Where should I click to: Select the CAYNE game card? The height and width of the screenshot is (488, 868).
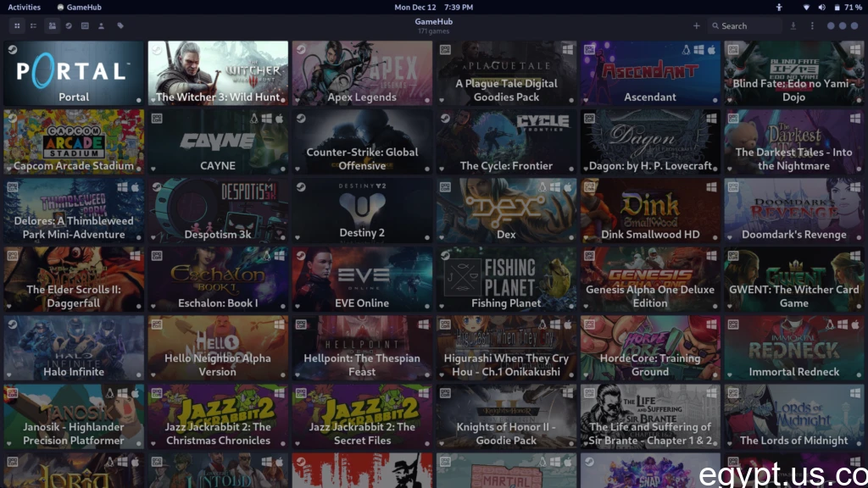(218, 141)
